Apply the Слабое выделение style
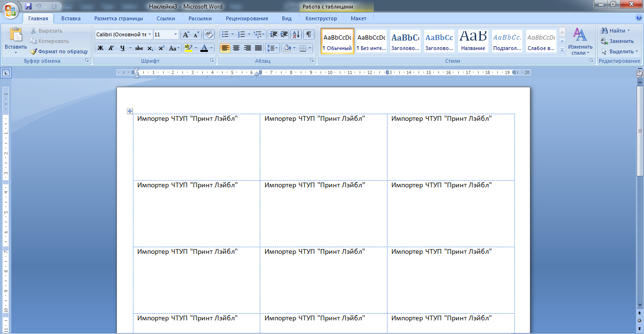 (541, 41)
